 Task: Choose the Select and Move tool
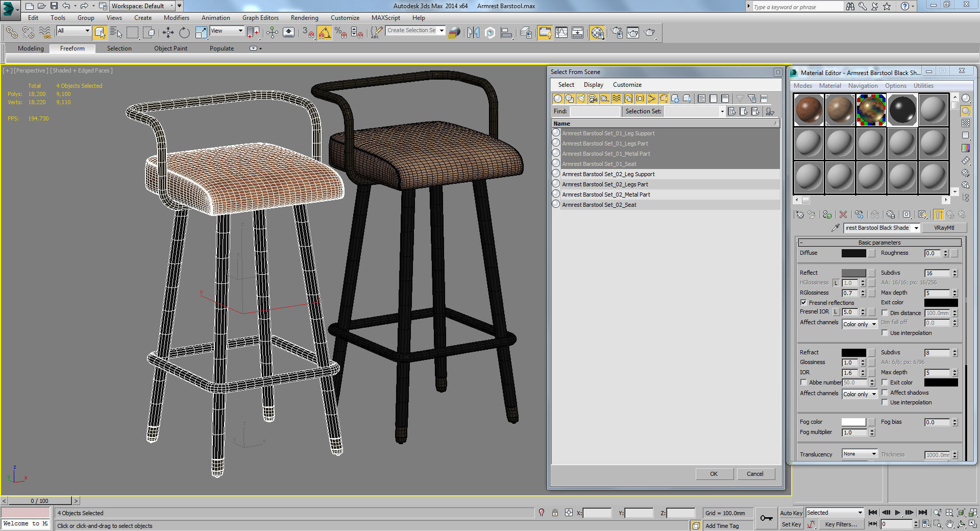tap(168, 33)
